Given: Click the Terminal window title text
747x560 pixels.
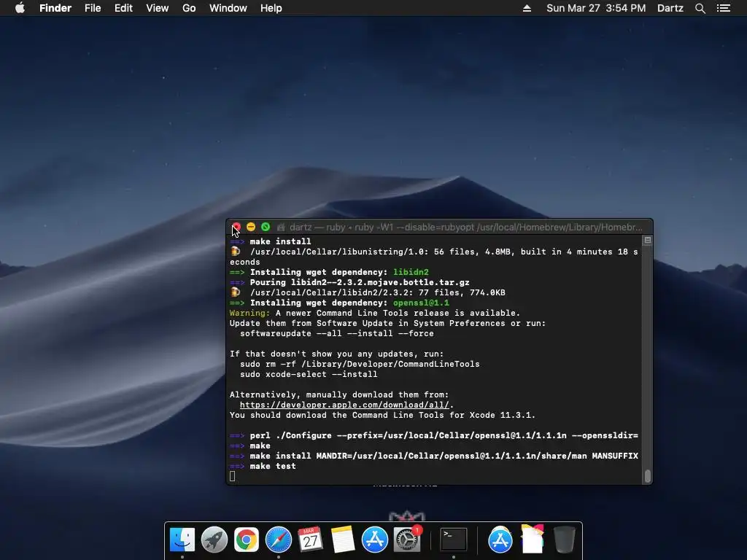Looking at the screenshot, I should [x=466, y=227].
